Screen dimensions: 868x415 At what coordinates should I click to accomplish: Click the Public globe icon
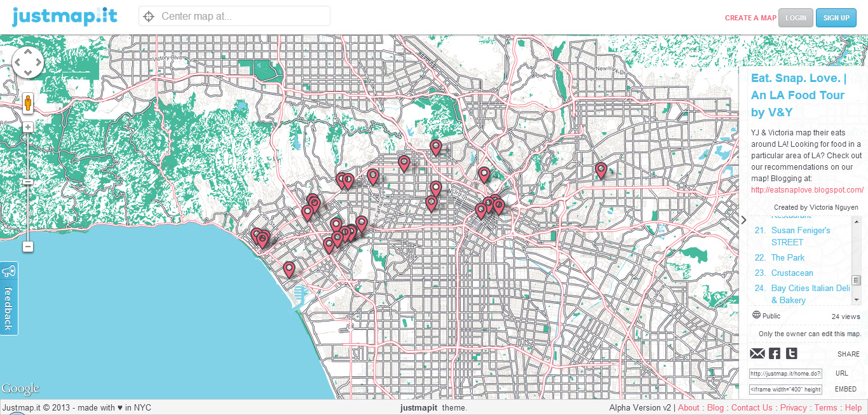click(x=756, y=315)
